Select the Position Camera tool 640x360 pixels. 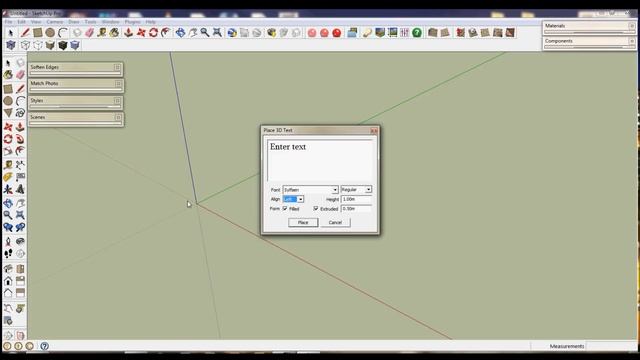click(x=8, y=242)
